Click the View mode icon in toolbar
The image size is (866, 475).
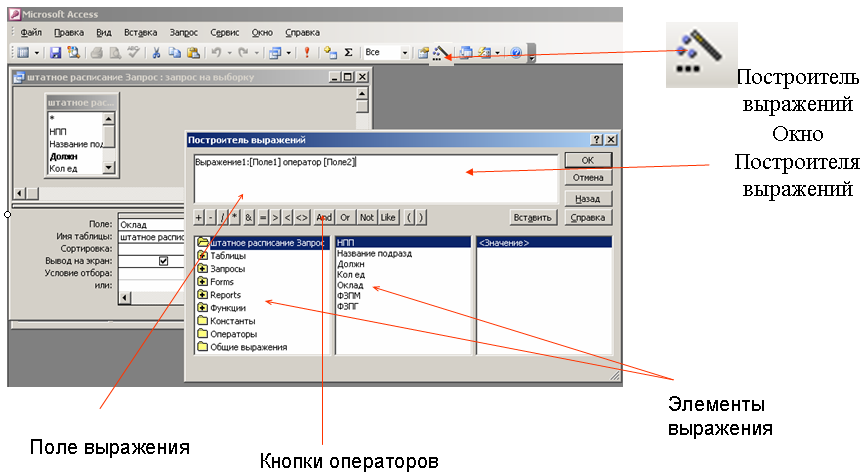(23, 52)
